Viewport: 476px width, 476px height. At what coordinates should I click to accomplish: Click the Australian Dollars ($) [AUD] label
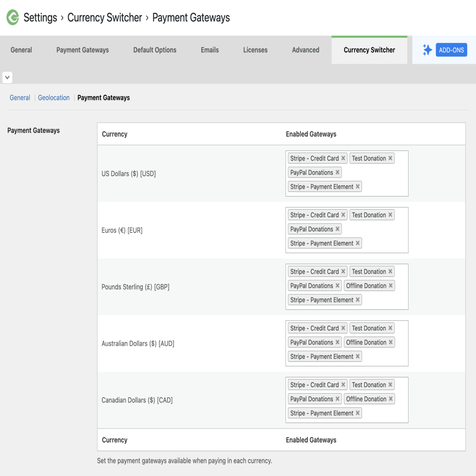click(138, 344)
